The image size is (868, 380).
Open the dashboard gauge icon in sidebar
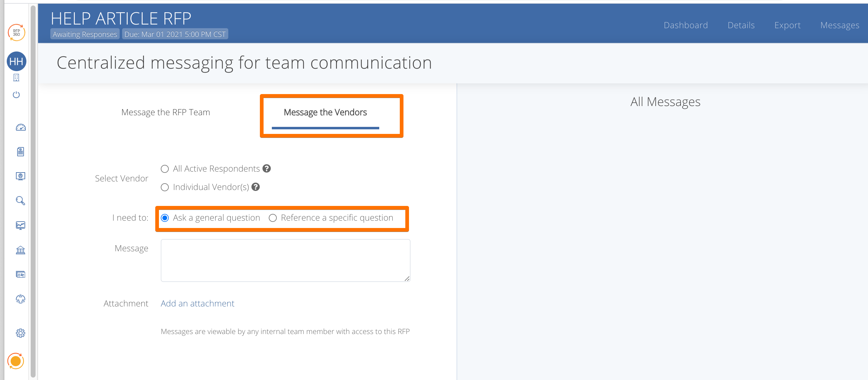point(21,127)
